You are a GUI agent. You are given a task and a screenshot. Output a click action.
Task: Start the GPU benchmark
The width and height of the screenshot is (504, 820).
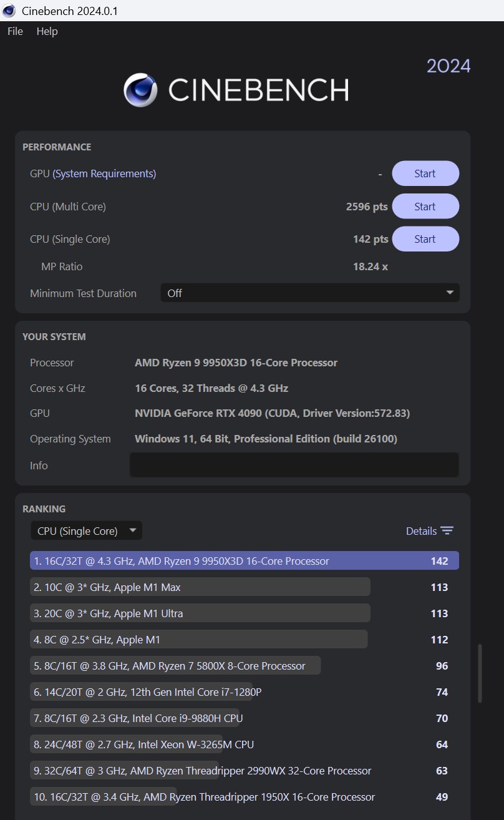[425, 173]
